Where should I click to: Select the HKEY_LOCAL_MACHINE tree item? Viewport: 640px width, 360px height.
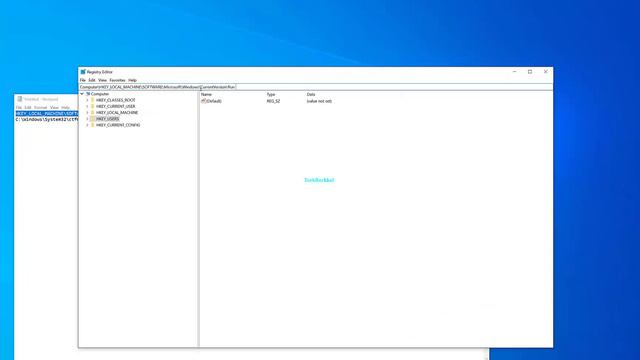117,112
